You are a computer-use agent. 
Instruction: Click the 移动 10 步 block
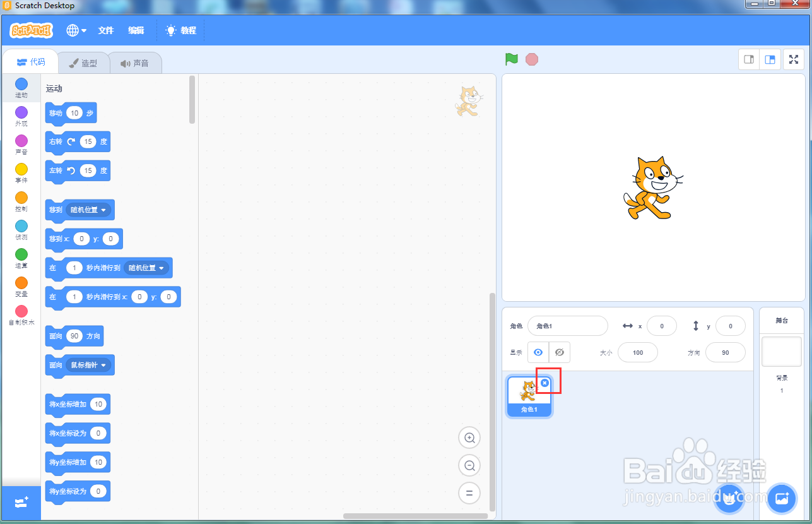71,114
